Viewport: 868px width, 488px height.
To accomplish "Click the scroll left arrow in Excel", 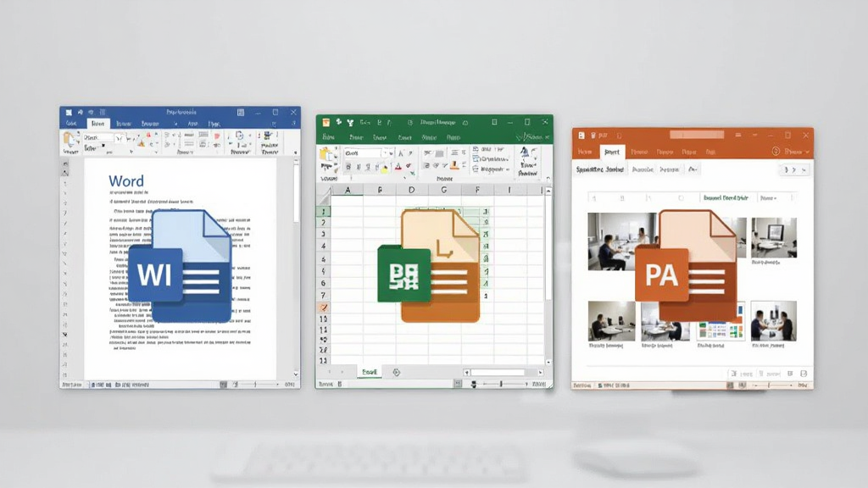I will point(467,373).
